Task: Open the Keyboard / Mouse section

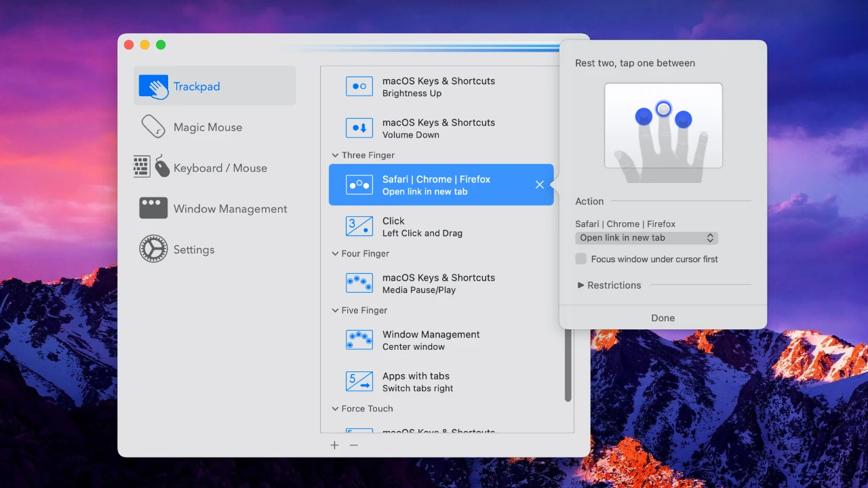Action: click(x=215, y=167)
